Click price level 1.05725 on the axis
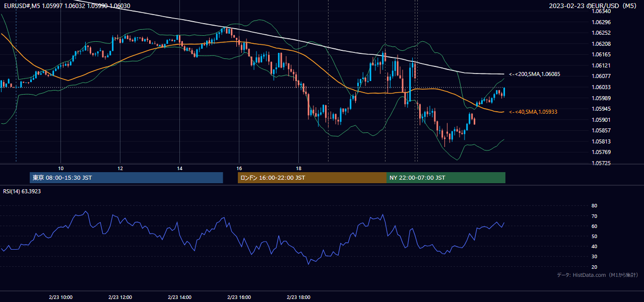This screenshot has height=302, width=644. pos(601,163)
